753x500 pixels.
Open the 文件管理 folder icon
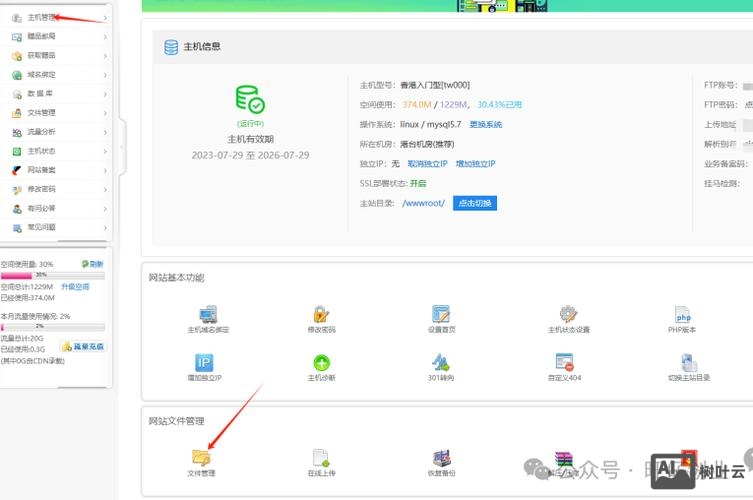[x=202, y=457]
